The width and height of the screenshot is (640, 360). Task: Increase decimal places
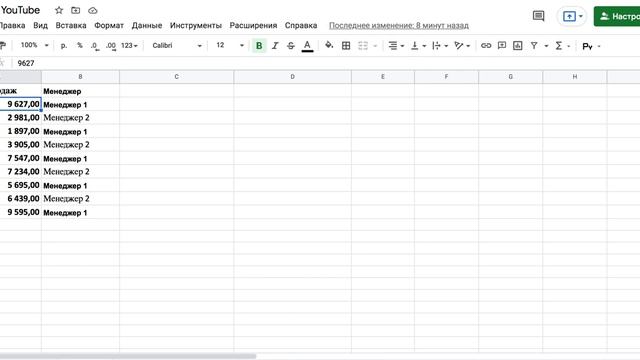click(x=111, y=46)
